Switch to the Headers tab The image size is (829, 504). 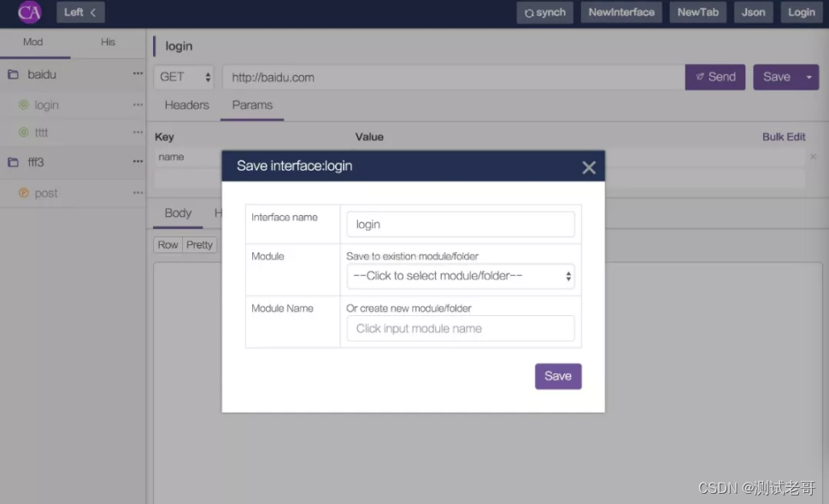(x=186, y=105)
